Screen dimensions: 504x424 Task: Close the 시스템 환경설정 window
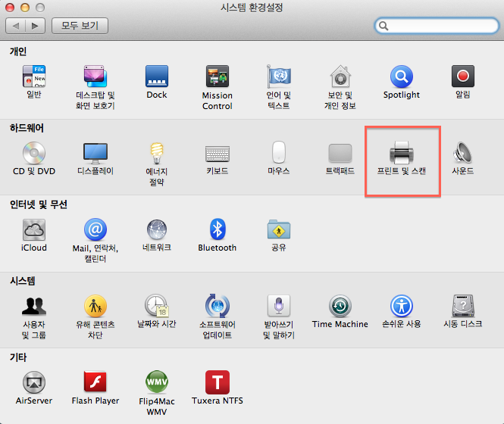pyautogui.click(x=10, y=8)
